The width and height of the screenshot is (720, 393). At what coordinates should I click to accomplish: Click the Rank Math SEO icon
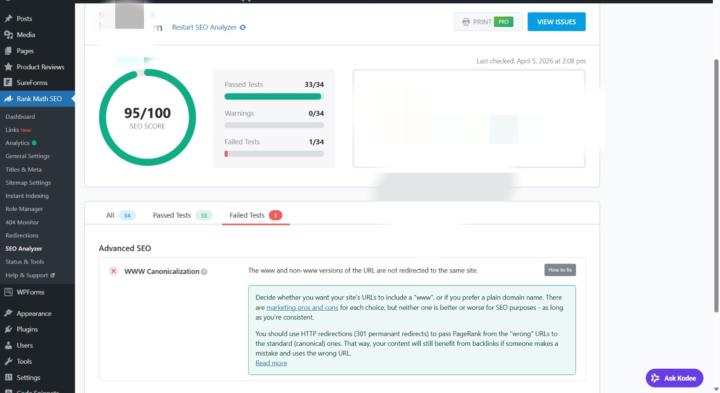click(x=8, y=99)
